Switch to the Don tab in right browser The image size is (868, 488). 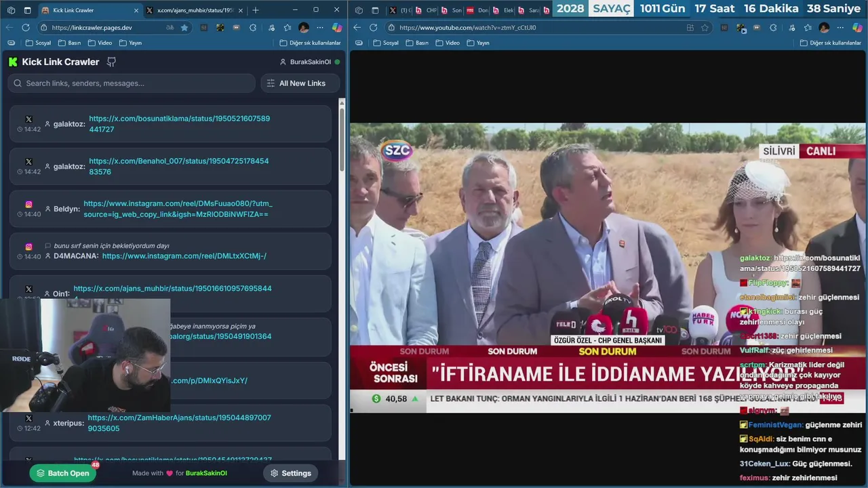click(477, 10)
